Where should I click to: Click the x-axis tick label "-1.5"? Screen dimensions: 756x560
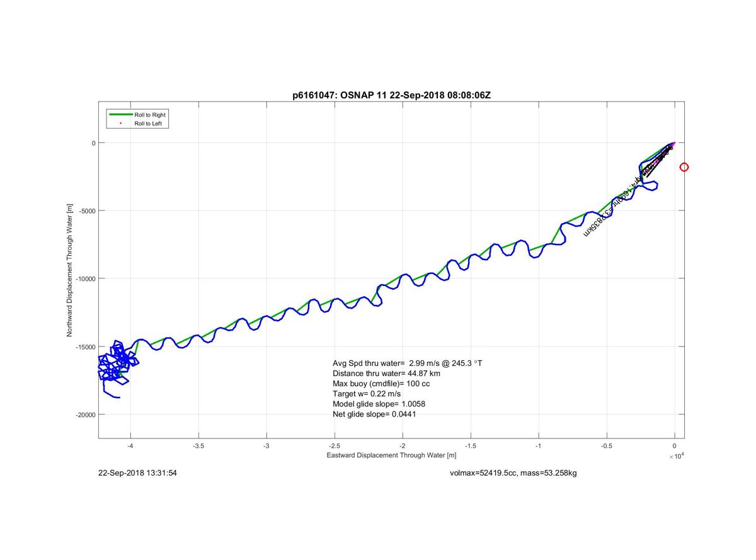coord(471,445)
